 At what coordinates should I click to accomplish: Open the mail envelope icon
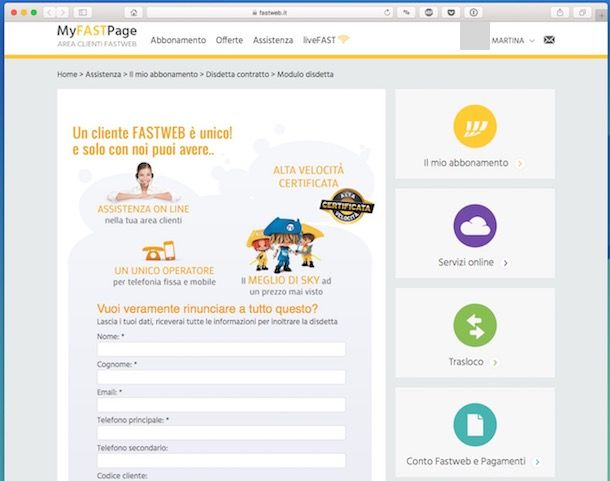point(549,40)
